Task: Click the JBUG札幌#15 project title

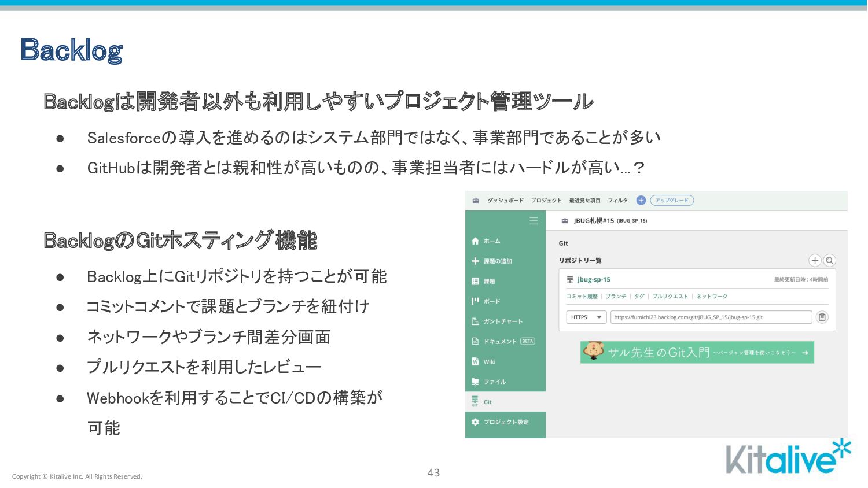Action: click(610, 221)
